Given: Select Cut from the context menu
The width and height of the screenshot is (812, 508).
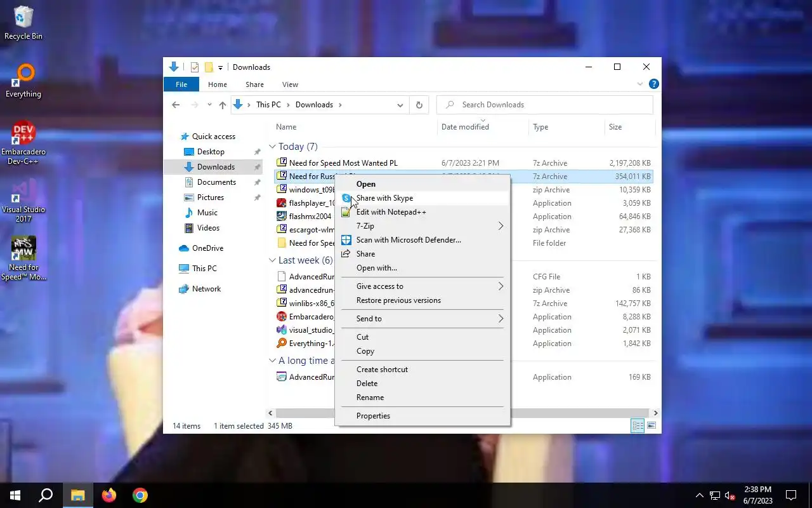Looking at the screenshot, I should click(422, 337).
